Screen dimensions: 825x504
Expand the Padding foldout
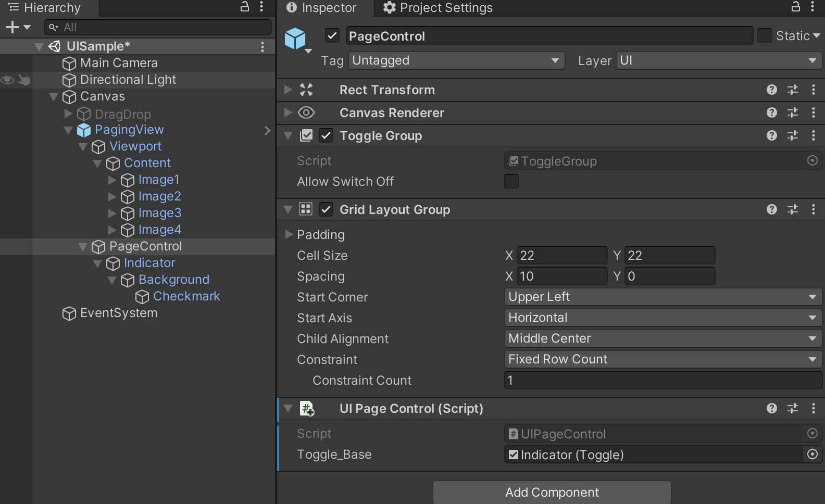pyautogui.click(x=289, y=234)
